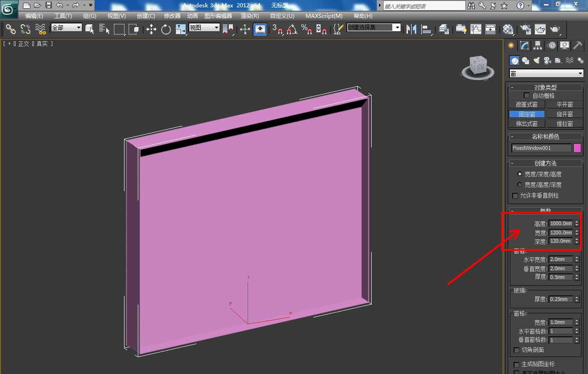The width and height of the screenshot is (588, 374).
Task: Open the MAXScript menu
Action: (x=324, y=16)
